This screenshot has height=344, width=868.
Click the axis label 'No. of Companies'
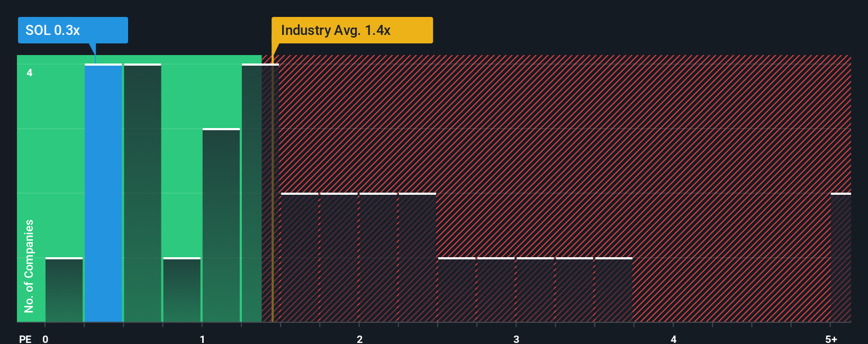(29, 266)
